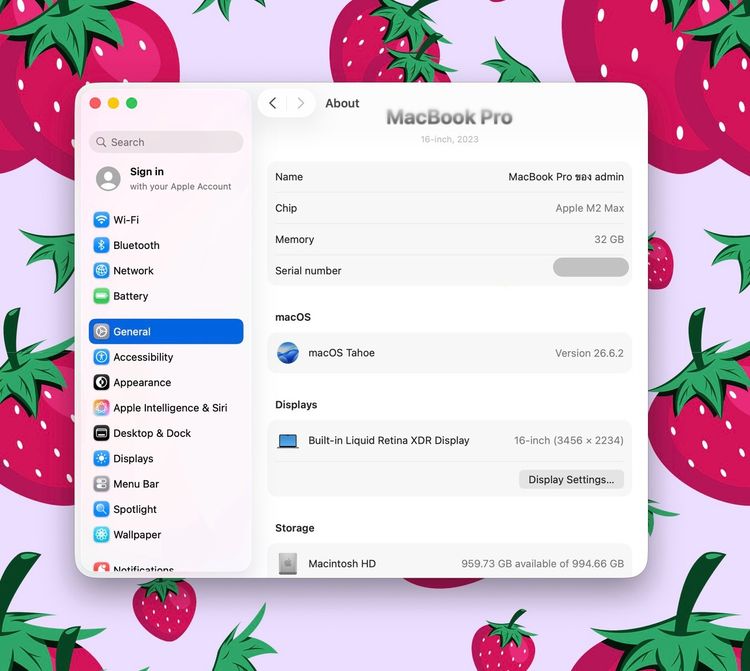The width and height of the screenshot is (750, 671).
Task: Click the Wallpaper flower icon
Action: pyautogui.click(x=101, y=535)
